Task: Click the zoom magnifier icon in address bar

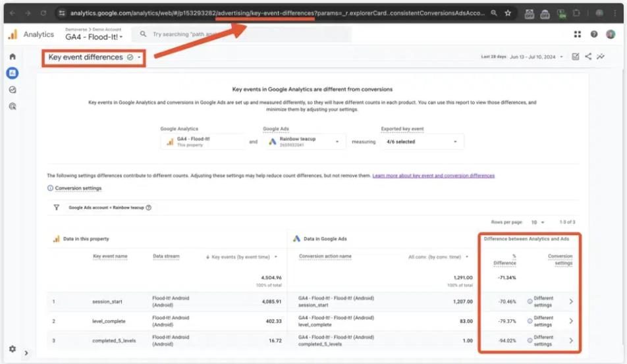Action: tap(494, 13)
